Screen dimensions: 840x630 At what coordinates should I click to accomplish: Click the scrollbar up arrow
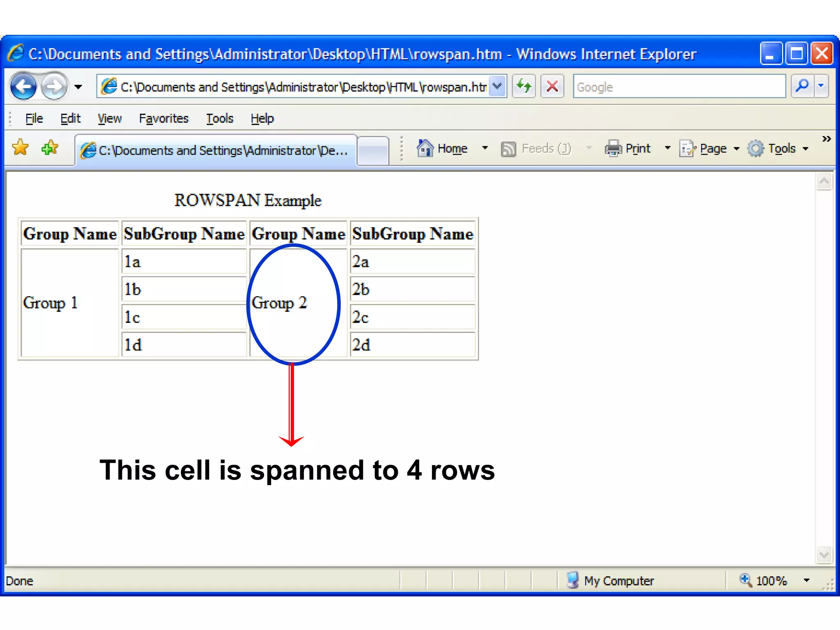click(x=824, y=181)
